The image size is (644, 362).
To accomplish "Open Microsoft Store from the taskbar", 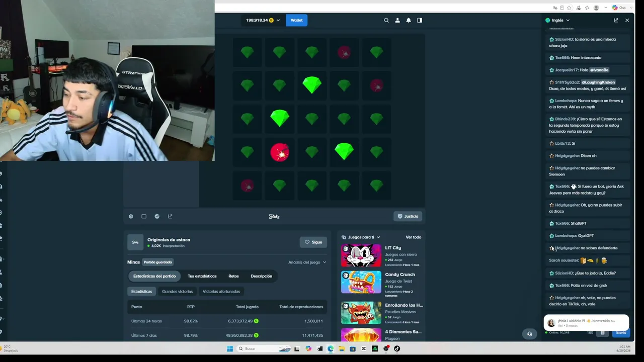I will tap(353, 348).
